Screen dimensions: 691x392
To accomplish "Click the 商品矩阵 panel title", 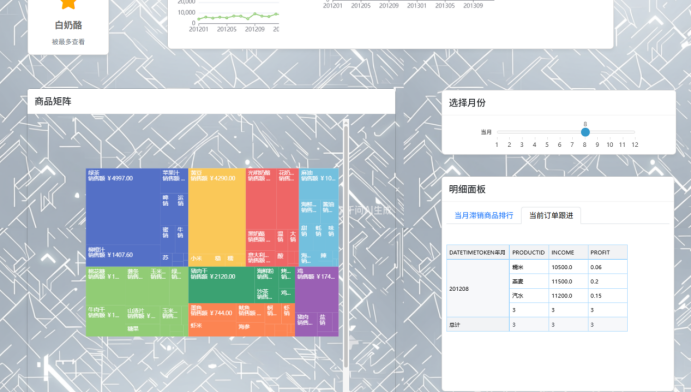I will 53,101.
